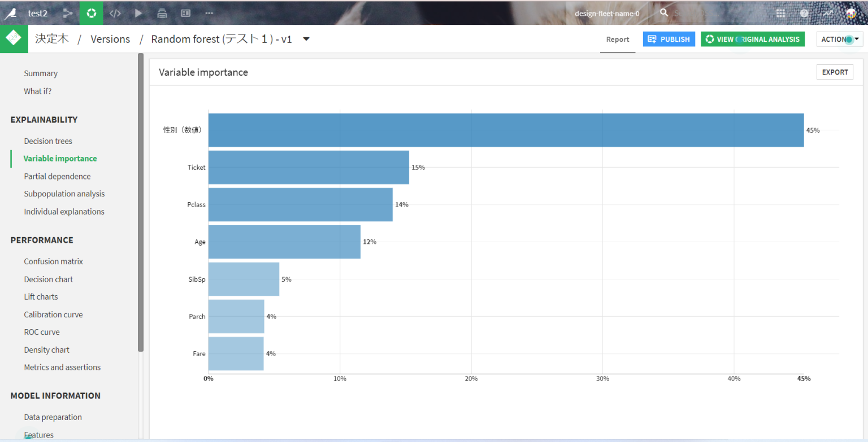This screenshot has width=868, height=442.
Task: Open the user profile avatar
Action: click(851, 13)
